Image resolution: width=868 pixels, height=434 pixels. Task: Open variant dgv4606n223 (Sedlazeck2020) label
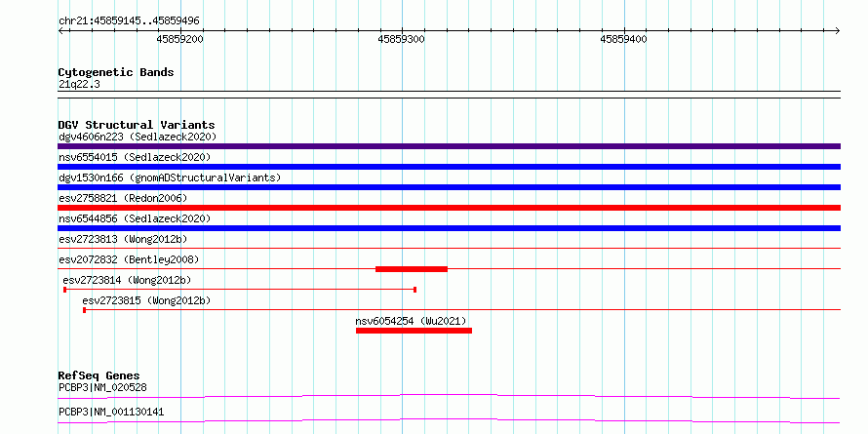tap(138, 137)
